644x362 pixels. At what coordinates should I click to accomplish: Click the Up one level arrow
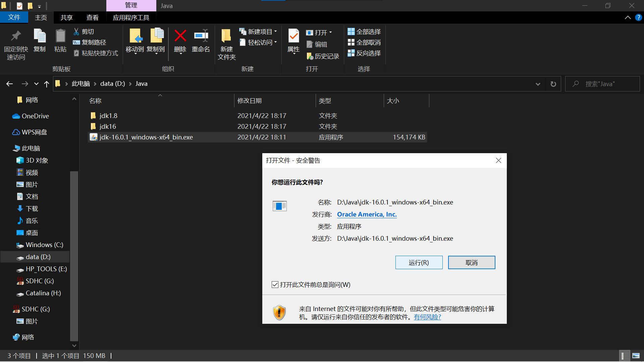coord(46,84)
